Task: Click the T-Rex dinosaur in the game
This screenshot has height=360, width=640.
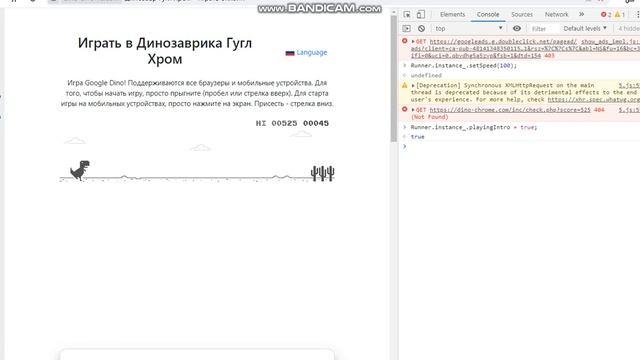Action: (80, 170)
